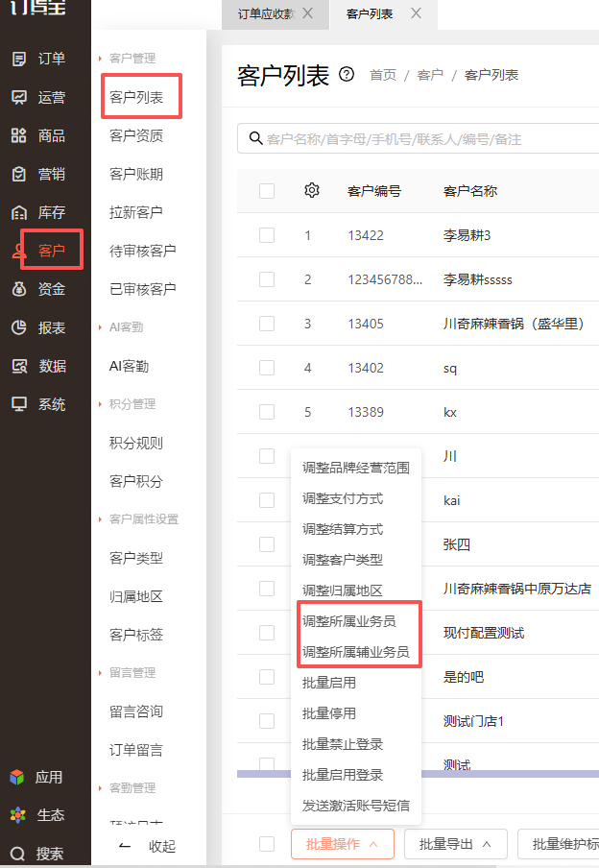Open the 营销 module icon
Viewport: 599px width, 868px height.
19,174
